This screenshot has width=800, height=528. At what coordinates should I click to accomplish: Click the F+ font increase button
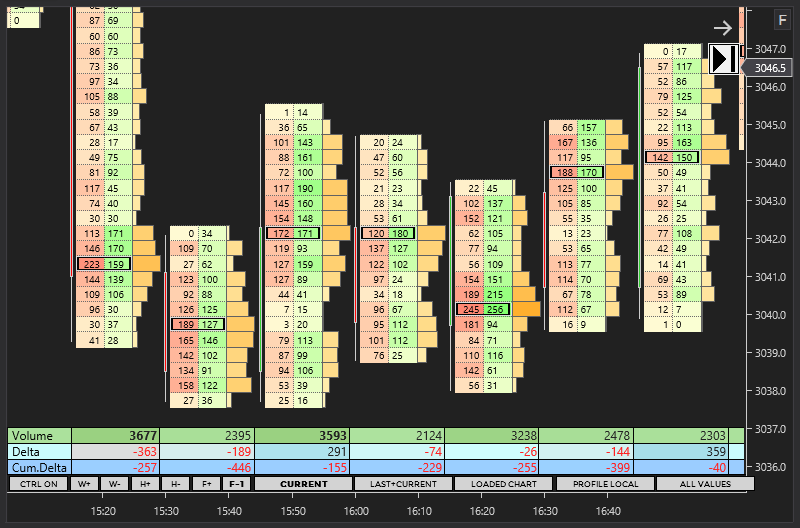(x=207, y=484)
